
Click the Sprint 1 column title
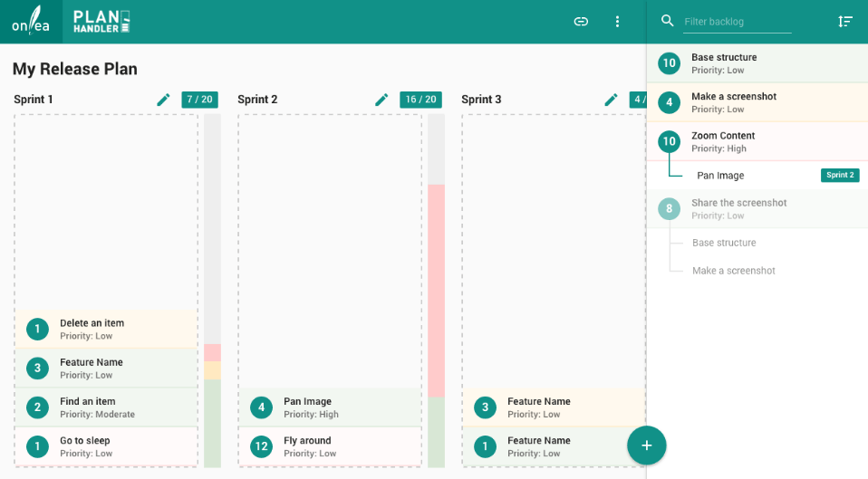tap(34, 100)
